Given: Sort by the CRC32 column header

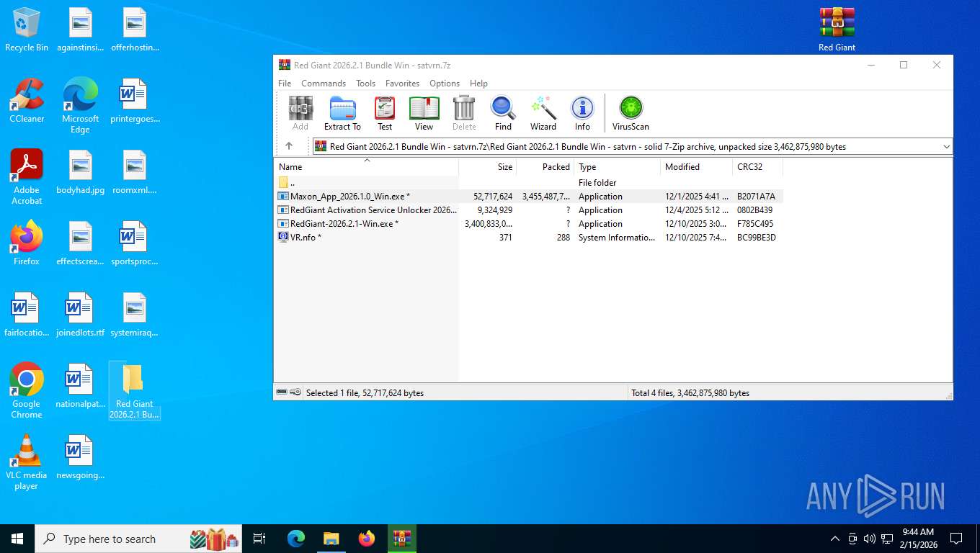Looking at the screenshot, I should pyautogui.click(x=757, y=167).
